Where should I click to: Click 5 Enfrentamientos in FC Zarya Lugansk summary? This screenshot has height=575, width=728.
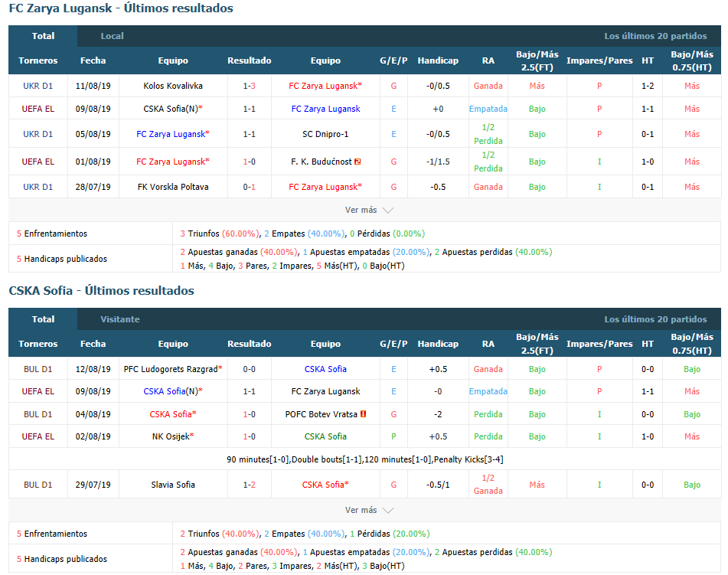coord(52,234)
